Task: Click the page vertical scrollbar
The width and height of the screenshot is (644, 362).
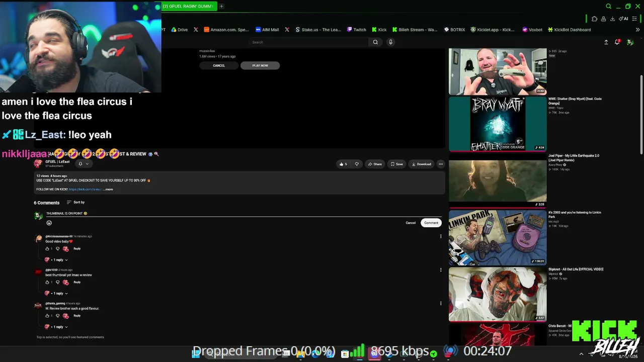Action: click(641, 116)
